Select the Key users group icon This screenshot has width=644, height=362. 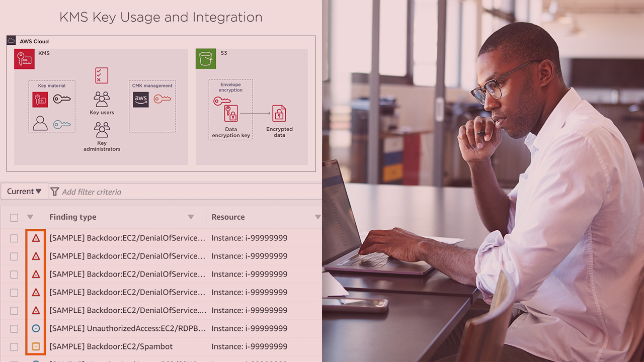[102, 99]
